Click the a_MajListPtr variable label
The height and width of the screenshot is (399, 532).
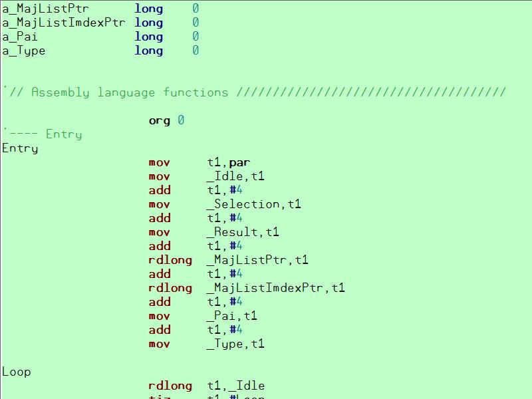click(x=45, y=9)
